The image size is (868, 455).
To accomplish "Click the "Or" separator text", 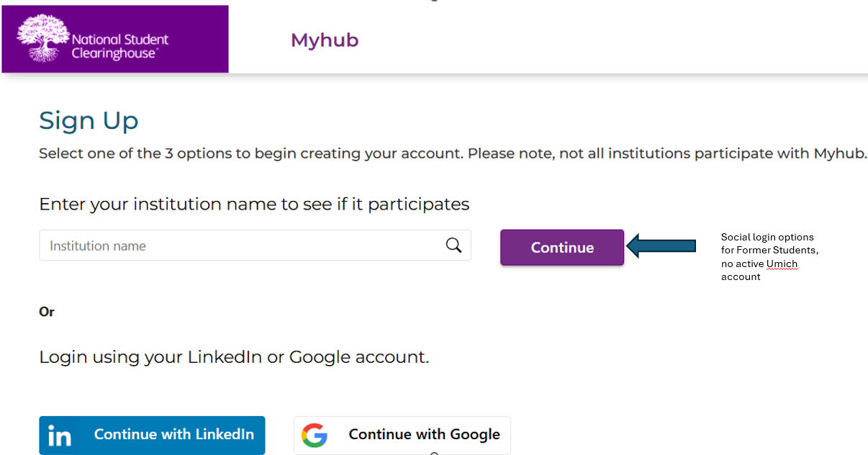I will pos(47,312).
